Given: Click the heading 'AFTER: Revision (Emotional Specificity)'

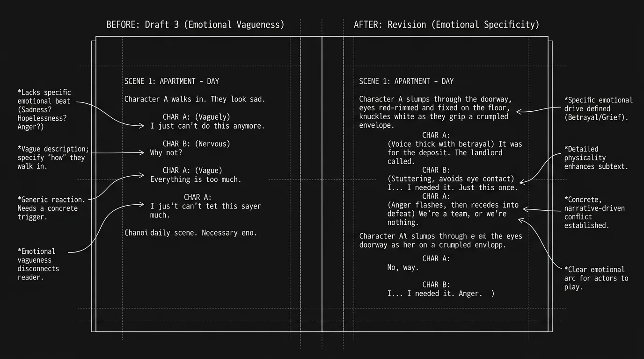Looking at the screenshot, I should (446, 24).
